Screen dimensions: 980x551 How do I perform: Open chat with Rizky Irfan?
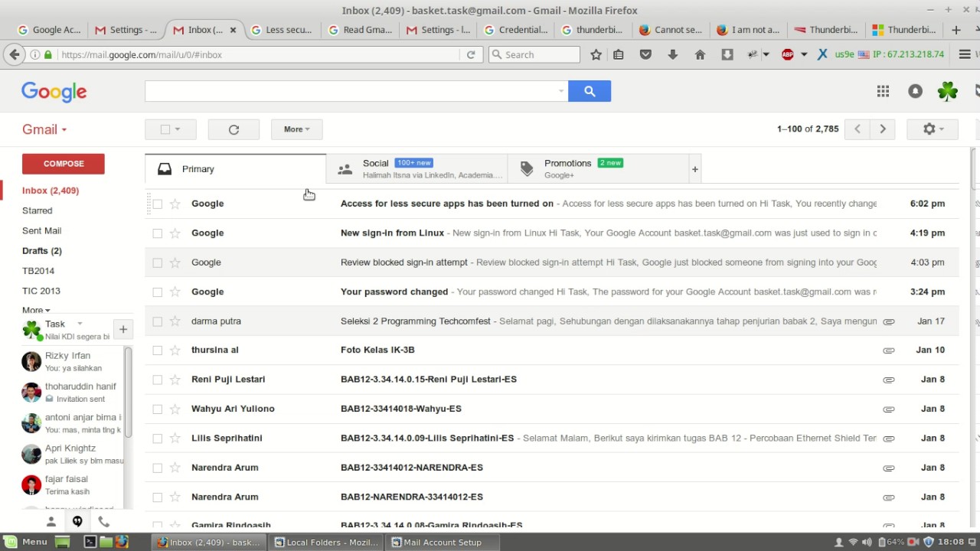click(73, 361)
